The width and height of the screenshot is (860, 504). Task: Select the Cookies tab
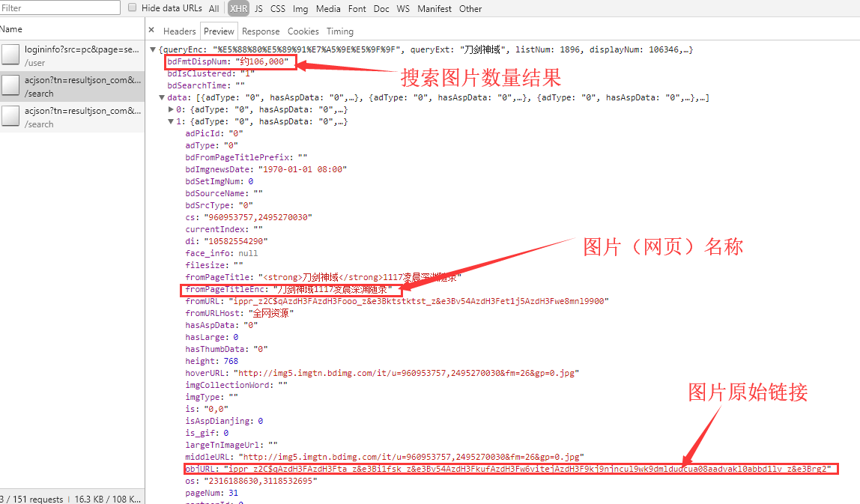303,31
